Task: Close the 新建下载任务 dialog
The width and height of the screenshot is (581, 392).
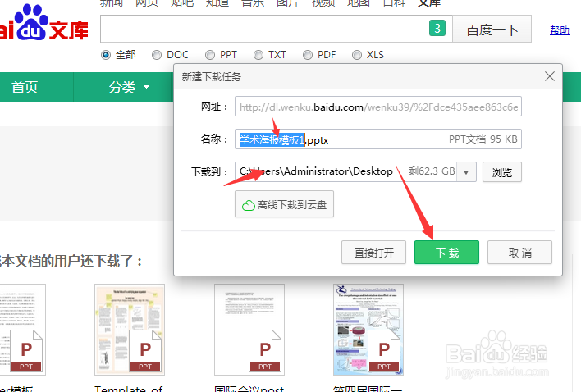Action: coord(550,76)
